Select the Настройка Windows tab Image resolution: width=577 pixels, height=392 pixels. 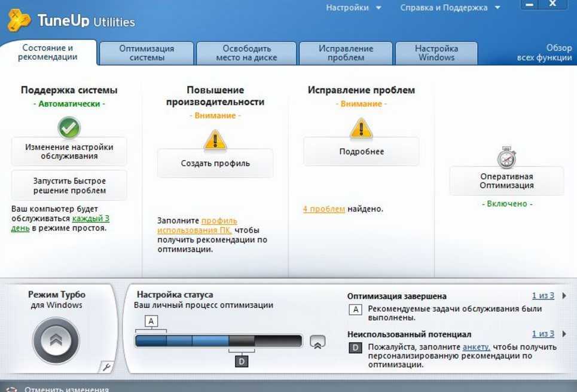click(x=436, y=53)
